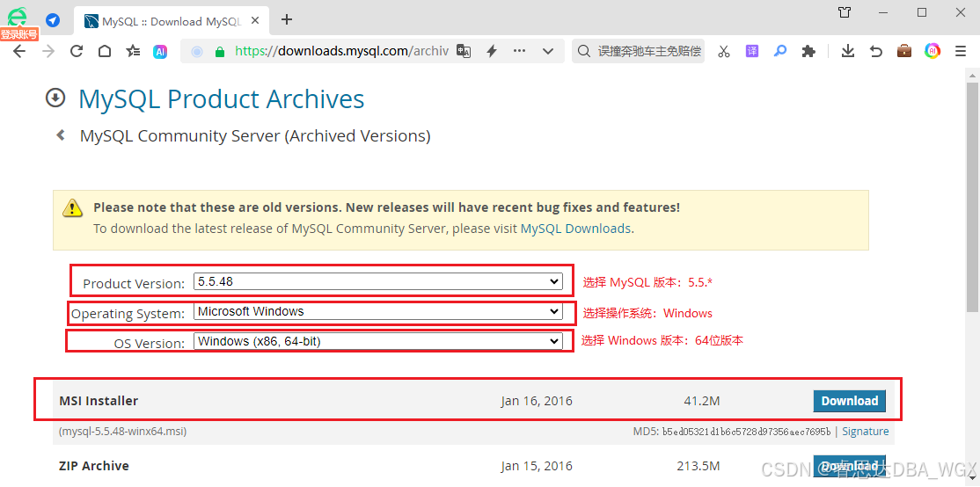Click the download circle icon beside heading
Viewport: 980px width, 487px height.
click(x=55, y=98)
